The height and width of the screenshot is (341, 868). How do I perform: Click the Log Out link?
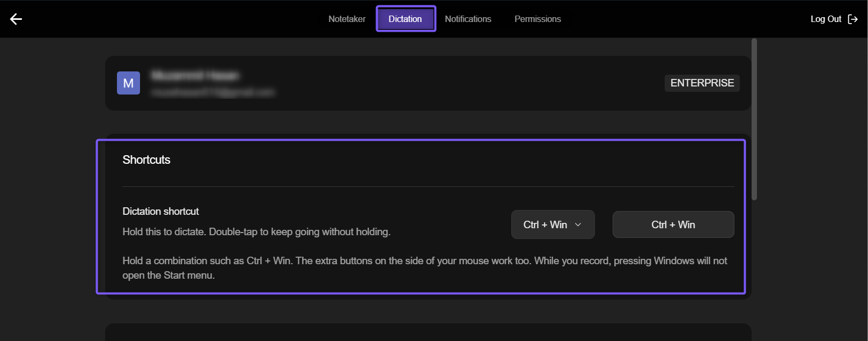826,19
